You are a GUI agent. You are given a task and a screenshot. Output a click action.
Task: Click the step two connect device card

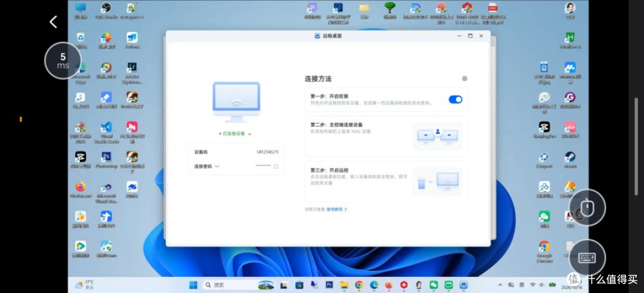[386, 136]
